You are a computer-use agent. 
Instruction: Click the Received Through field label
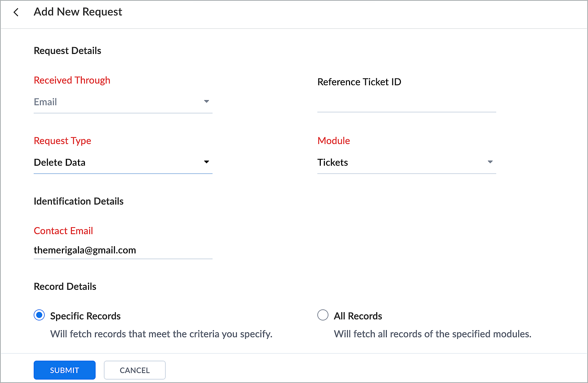pos(72,80)
